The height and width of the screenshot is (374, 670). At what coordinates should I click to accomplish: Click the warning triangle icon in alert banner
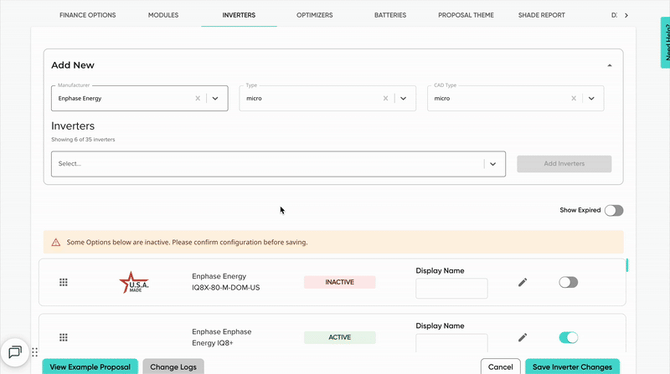click(56, 242)
